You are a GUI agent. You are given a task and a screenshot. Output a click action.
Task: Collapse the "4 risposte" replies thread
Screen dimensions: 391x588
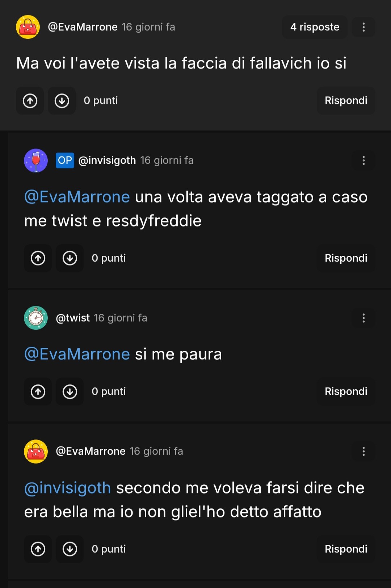[315, 27]
